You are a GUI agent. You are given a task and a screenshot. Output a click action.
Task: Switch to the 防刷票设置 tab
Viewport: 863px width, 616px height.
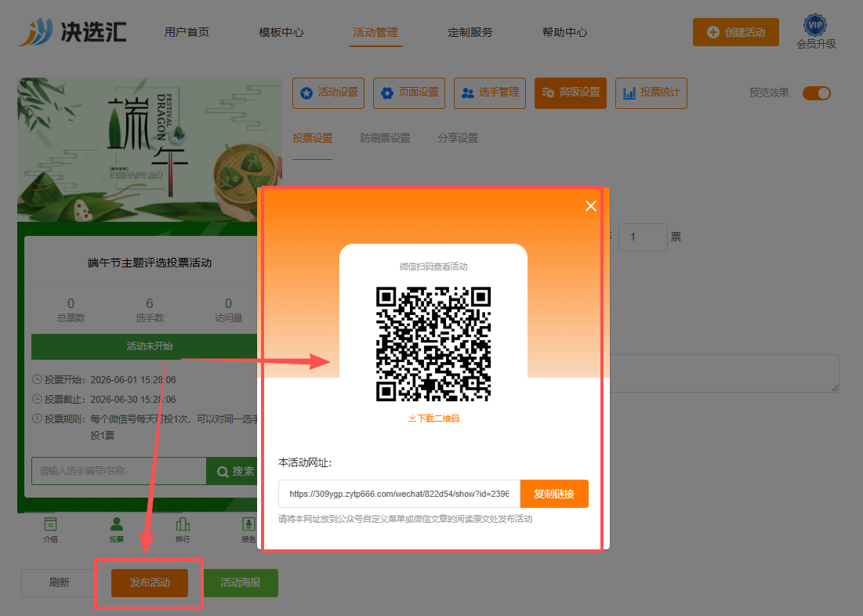(x=385, y=138)
